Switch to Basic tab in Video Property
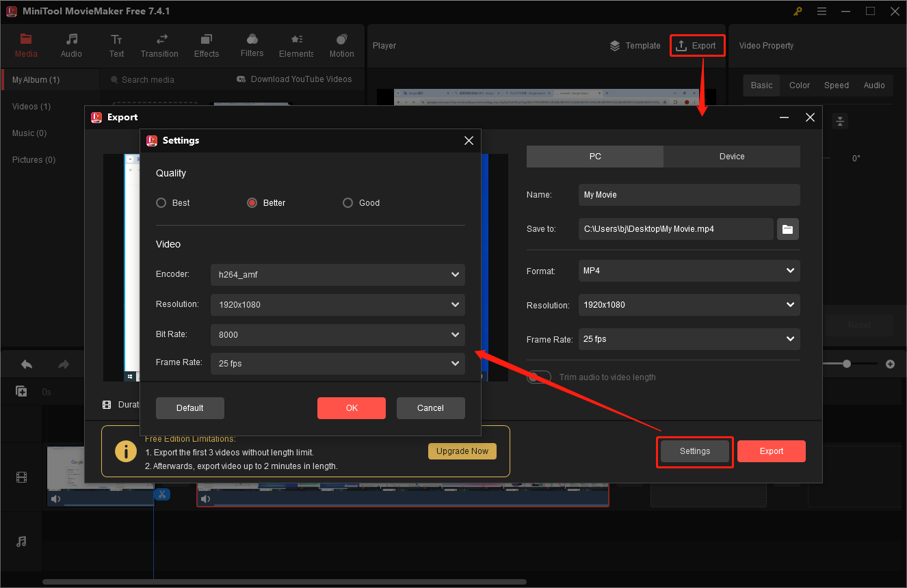Screen dimensions: 907x588 point(761,85)
